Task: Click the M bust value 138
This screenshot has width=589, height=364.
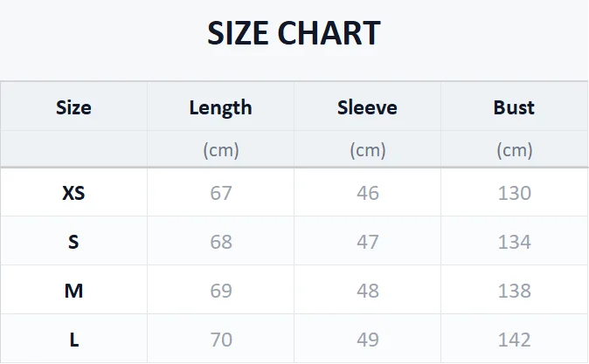Action: click(x=514, y=291)
